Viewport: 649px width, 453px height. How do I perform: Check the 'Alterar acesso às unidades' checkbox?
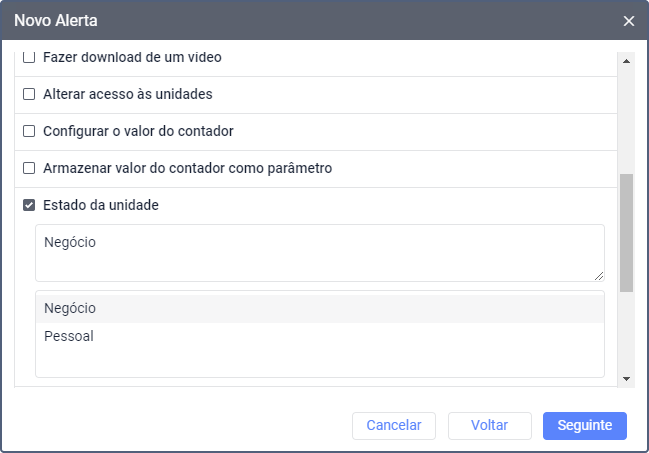29,95
